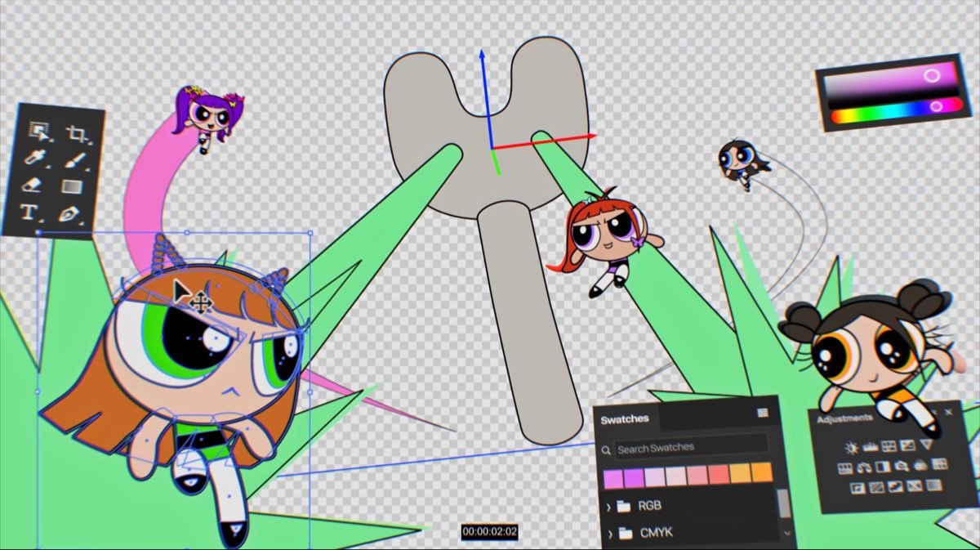Add Threshold adjustment icon
This screenshot has width=980, height=550.
(x=895, y=486)
